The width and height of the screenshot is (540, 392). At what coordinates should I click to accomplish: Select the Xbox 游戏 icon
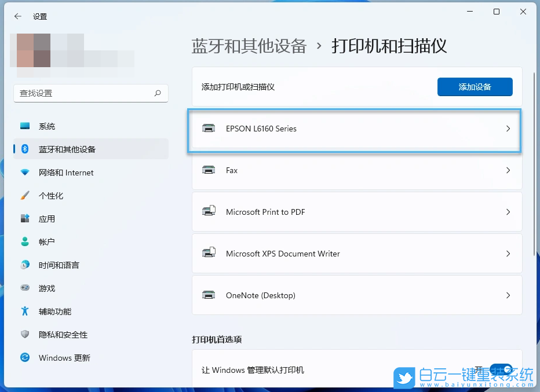24,288
